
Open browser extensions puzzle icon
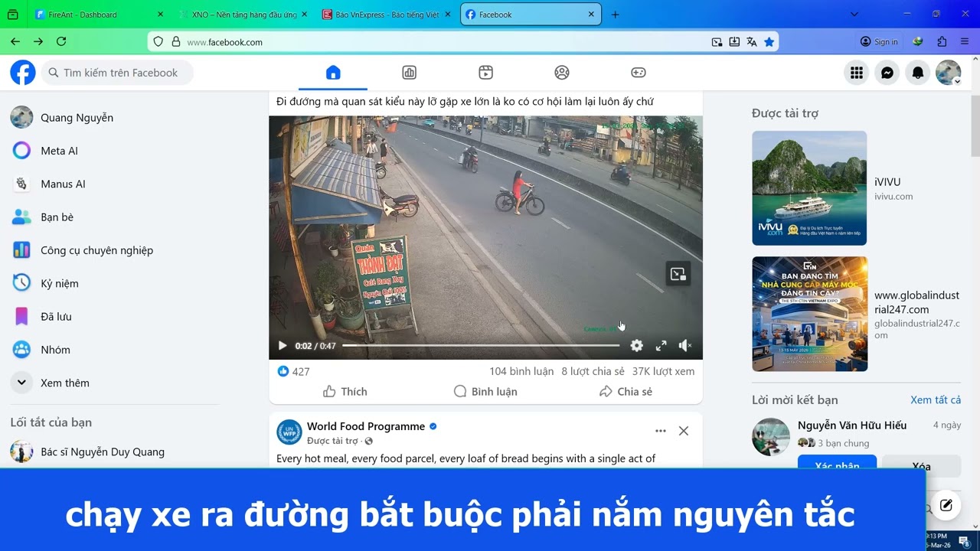(942, 42)
